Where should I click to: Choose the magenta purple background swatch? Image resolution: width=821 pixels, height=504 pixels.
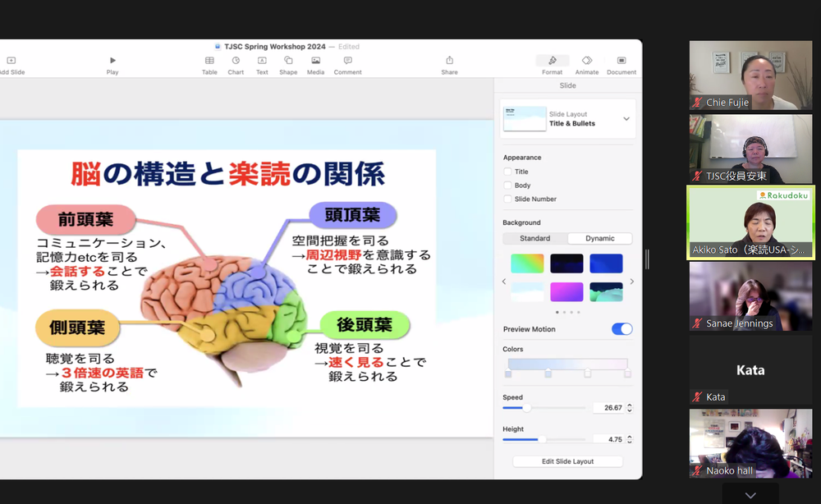pos(566,291)
